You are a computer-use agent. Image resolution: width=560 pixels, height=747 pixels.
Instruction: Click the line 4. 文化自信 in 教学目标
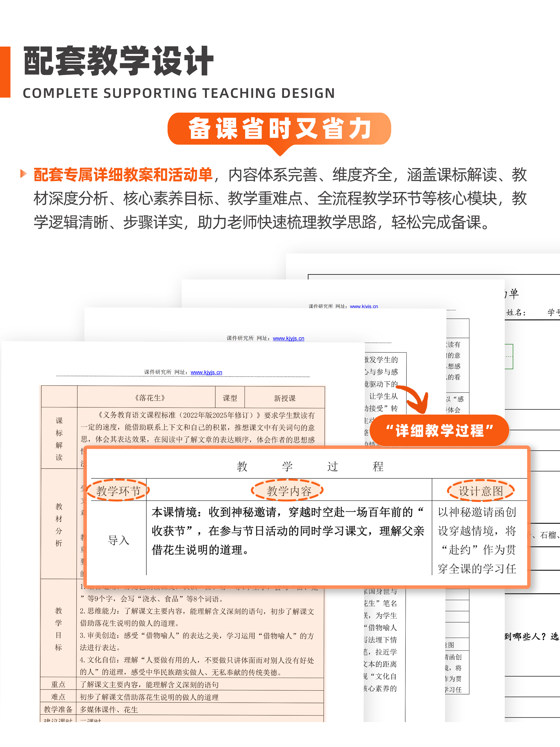tap(197, 666)
